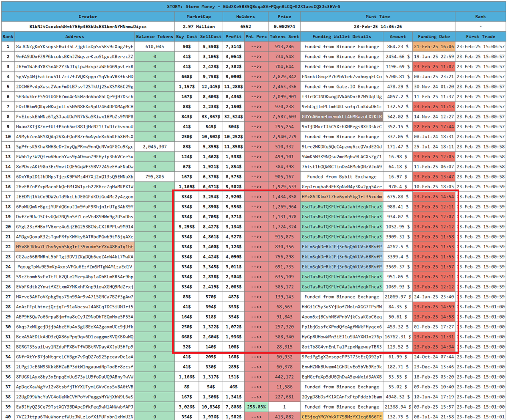
Task: Click amount 4948.52 $
Action: click(x=398, y=397)
